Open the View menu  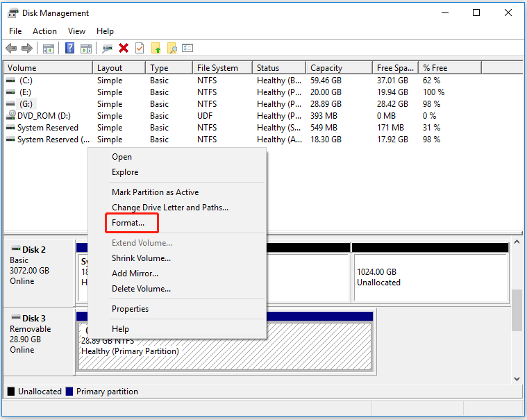point(76,31)
